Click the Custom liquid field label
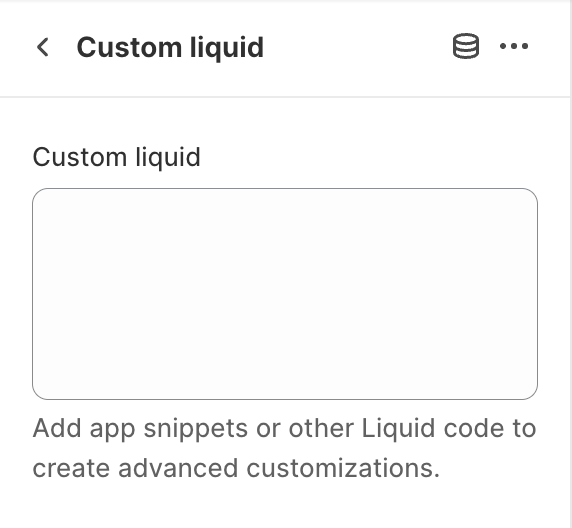 [x=116, y=157]
